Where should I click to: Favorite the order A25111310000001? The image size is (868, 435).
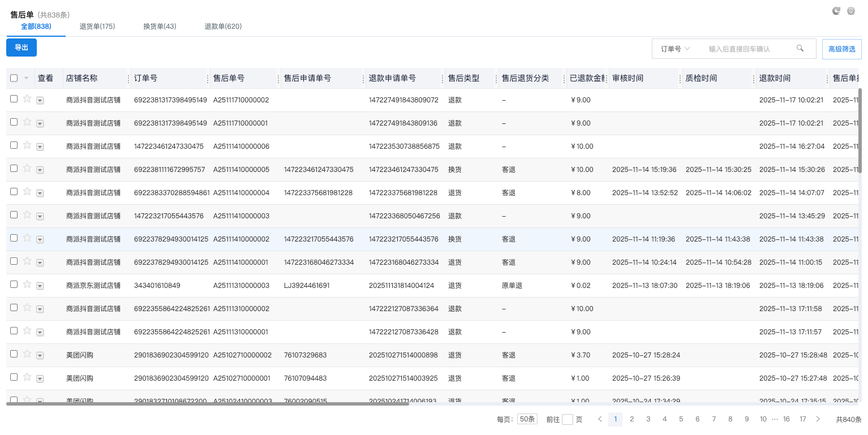point(27,330)
